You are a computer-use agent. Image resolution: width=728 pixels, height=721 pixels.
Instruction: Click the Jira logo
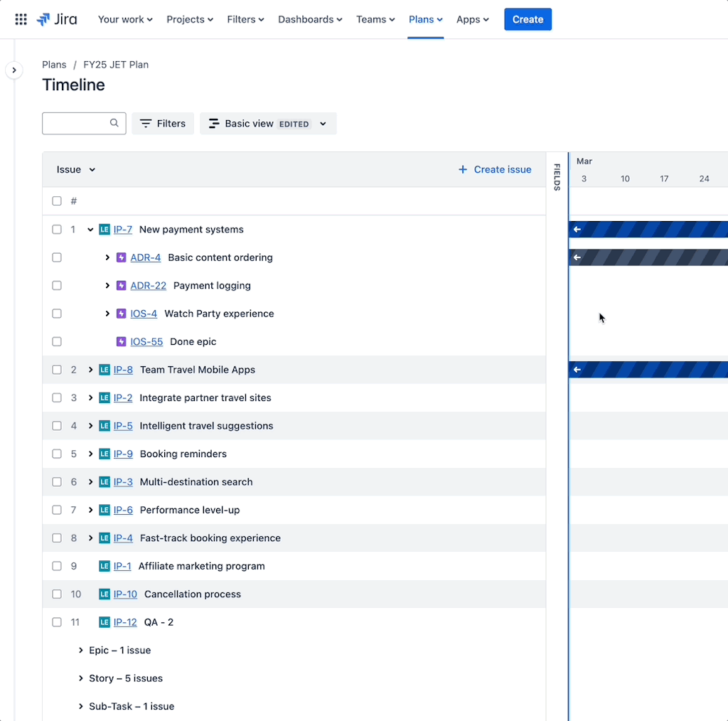click(57, 19)
